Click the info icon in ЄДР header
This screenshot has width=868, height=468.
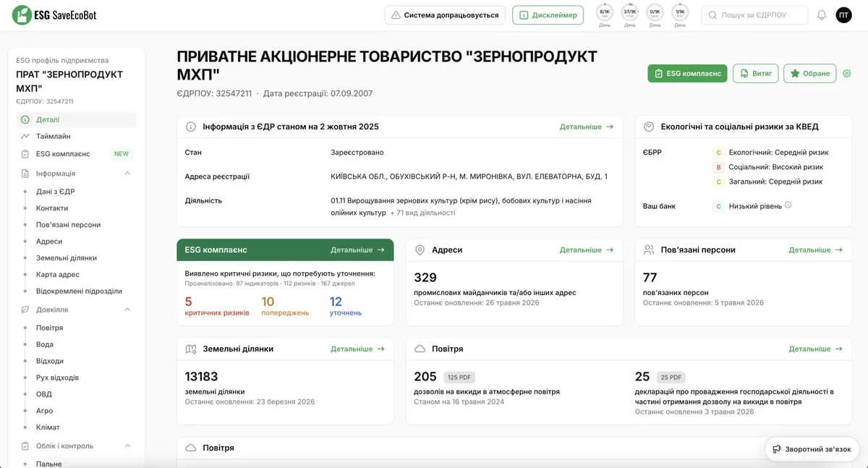[x=191, y=127]
